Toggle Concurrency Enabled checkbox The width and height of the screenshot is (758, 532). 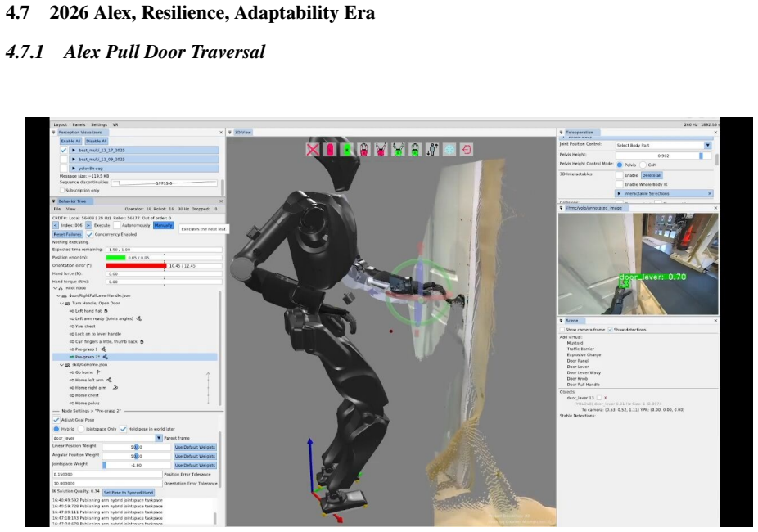click(89, 234)
